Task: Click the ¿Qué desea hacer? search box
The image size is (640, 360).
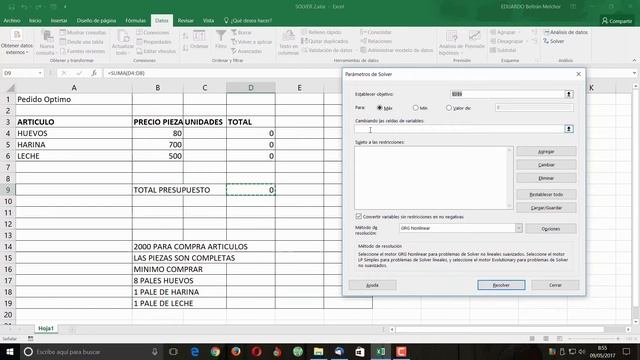Action: (x=248, y=20)
